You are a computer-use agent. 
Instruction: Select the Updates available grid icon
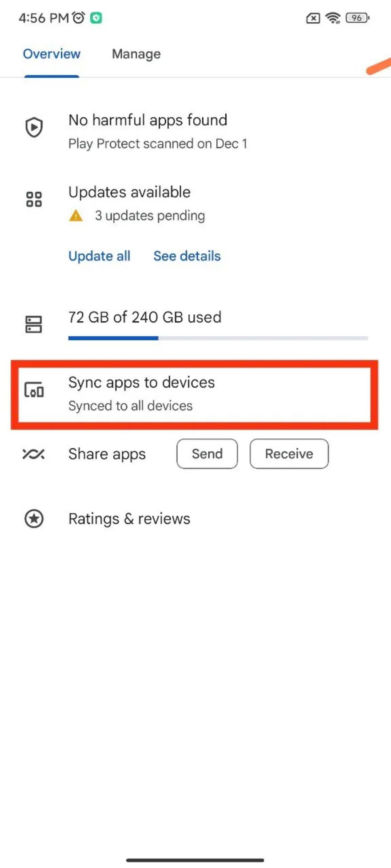pos(33,199)
